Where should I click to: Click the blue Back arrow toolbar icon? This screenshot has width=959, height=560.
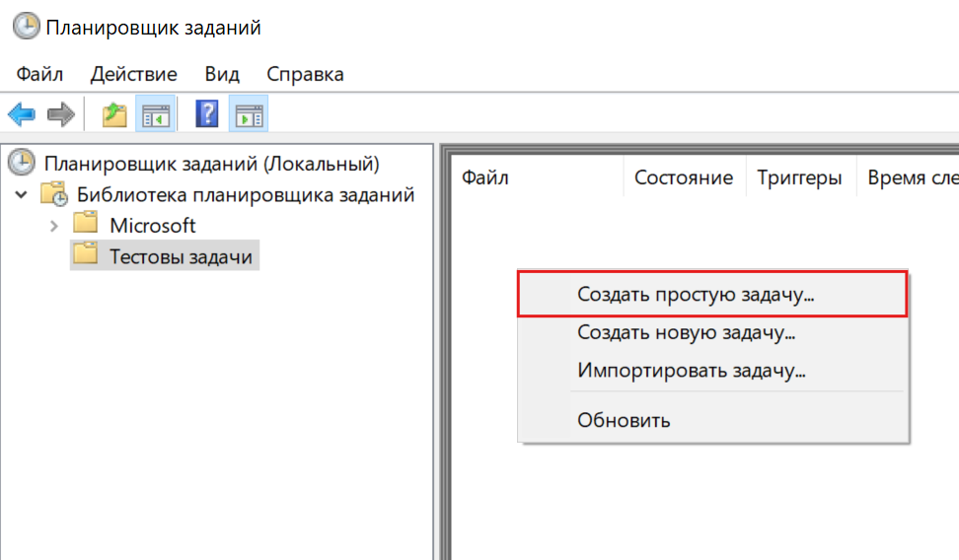point(22,114)
